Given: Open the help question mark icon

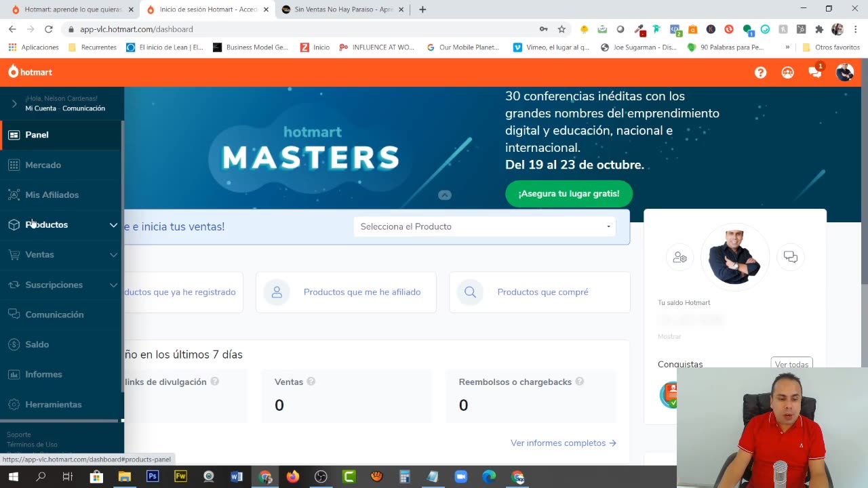Looking at the screenshot, I should [761, 73].
